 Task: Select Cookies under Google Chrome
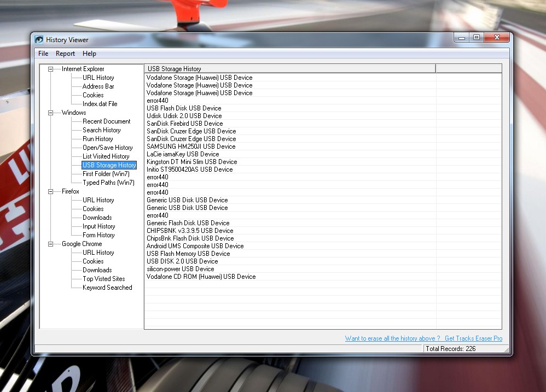(93, 261)
